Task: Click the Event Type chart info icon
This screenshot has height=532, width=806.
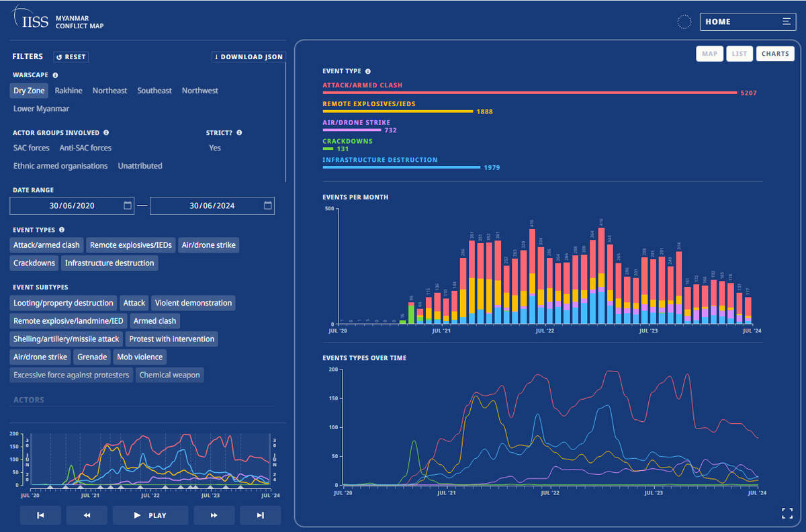Action: (368, 71)
